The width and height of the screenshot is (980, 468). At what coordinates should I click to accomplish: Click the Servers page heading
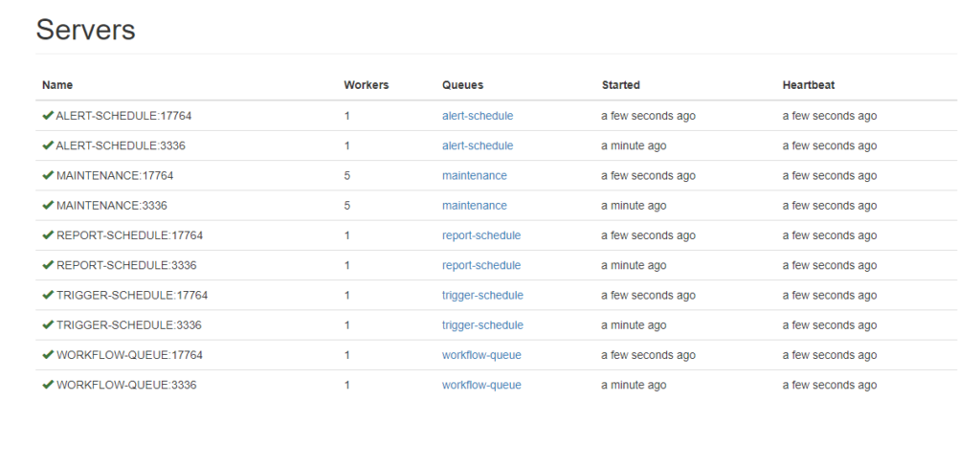[x=86, y=30]
